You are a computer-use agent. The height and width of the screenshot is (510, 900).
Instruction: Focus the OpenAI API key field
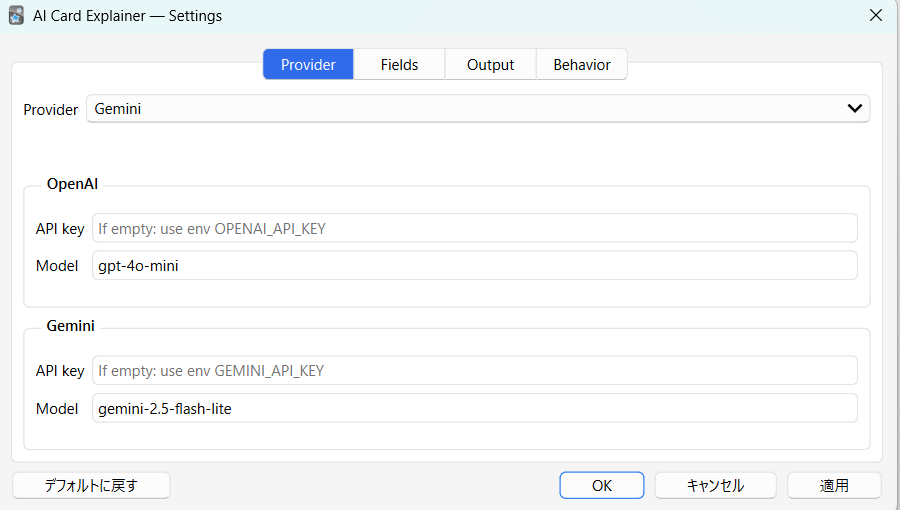pos(474,228)
